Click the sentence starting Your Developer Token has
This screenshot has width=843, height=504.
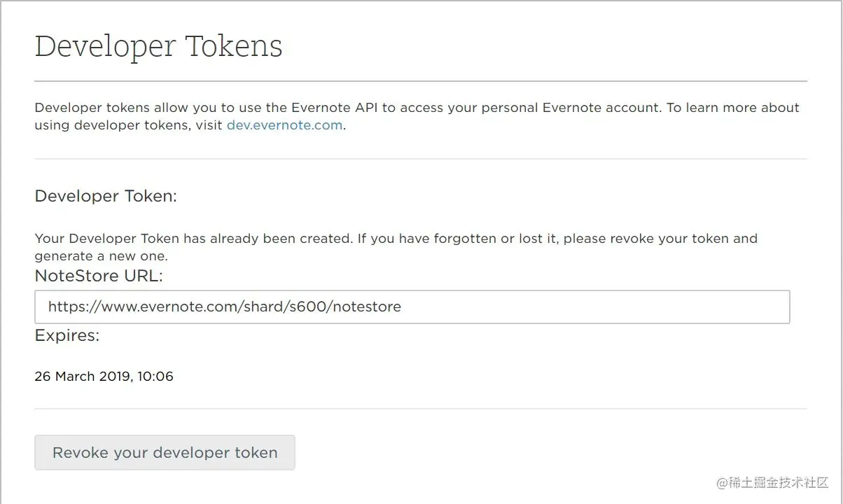click(x=194, y=239)
